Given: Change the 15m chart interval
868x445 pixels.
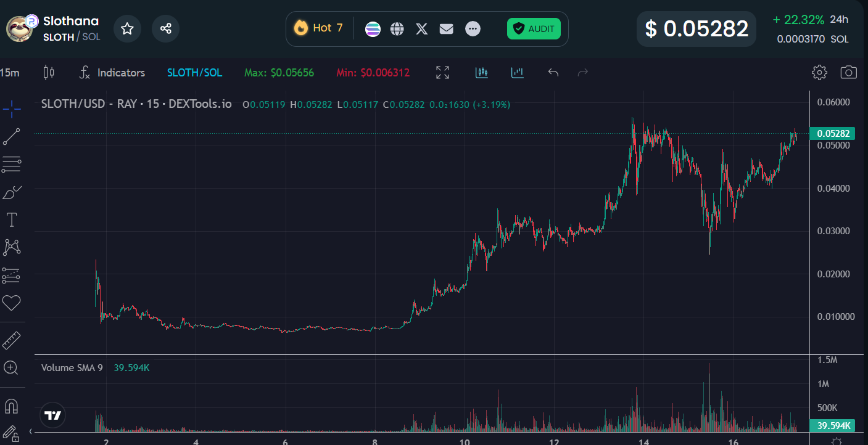Looking at the screenshot, I should [10, 73].
